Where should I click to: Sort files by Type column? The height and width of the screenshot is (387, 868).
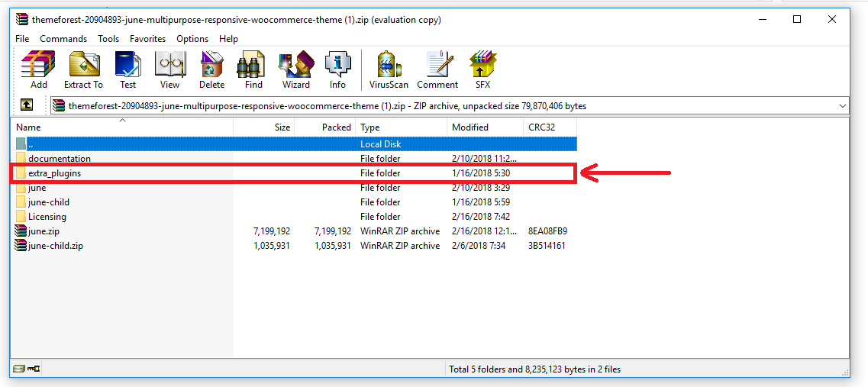point(402,127)
